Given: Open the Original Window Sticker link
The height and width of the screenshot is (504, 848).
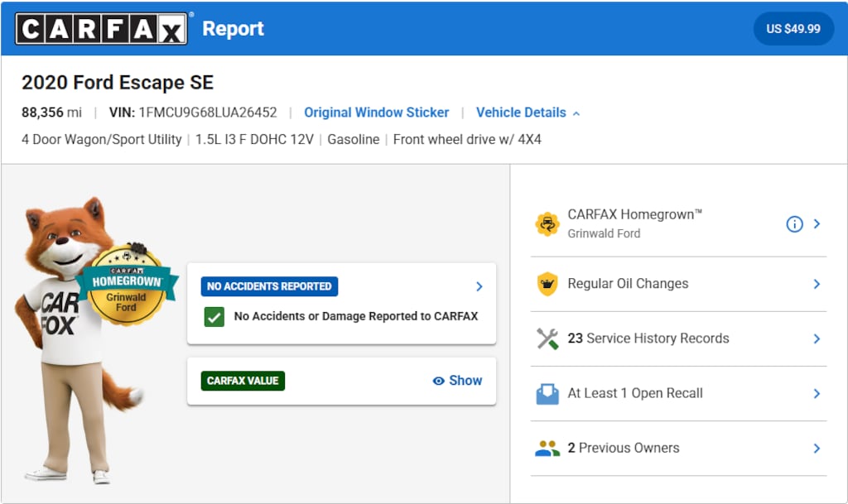Looking at the screenshot, I should click(x=377, y=113).
